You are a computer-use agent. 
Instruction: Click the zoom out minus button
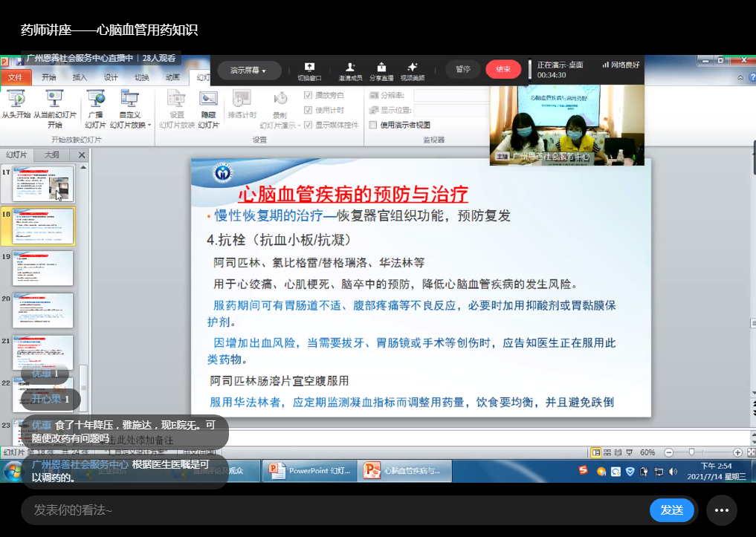(x=669, y=453)
